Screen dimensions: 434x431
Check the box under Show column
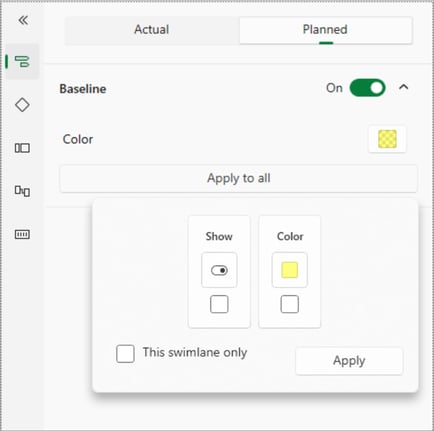pos(219,304)
